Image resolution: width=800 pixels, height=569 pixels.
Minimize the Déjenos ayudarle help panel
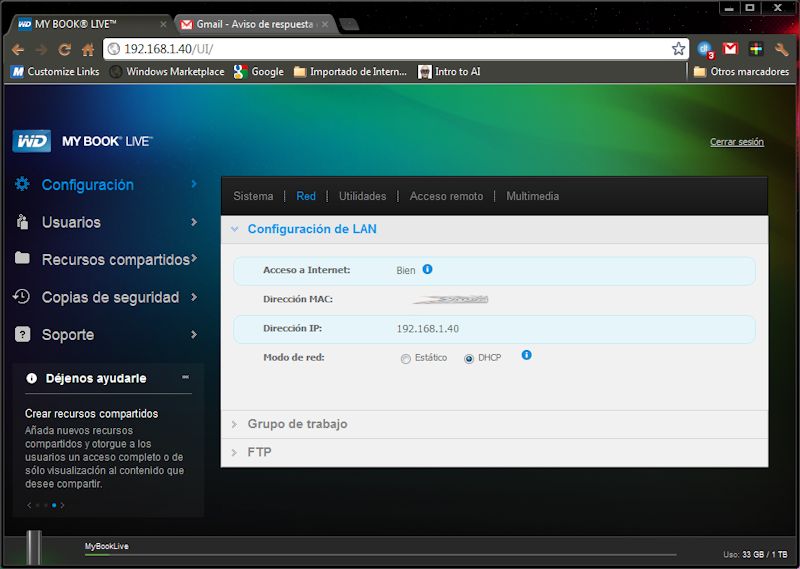(x=186, y=377)
